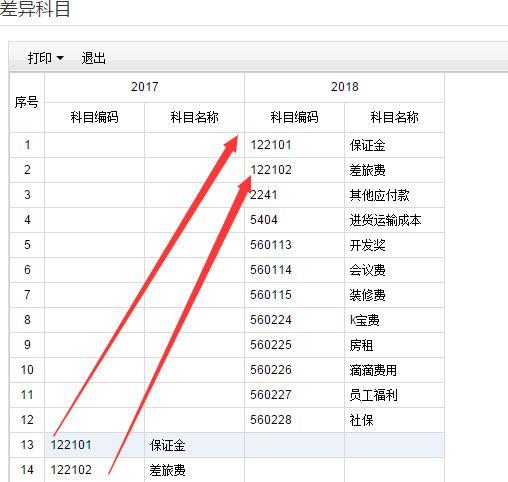Click the 2018 group header
This screenshot has height=482, width=508.
coord(344,87)
